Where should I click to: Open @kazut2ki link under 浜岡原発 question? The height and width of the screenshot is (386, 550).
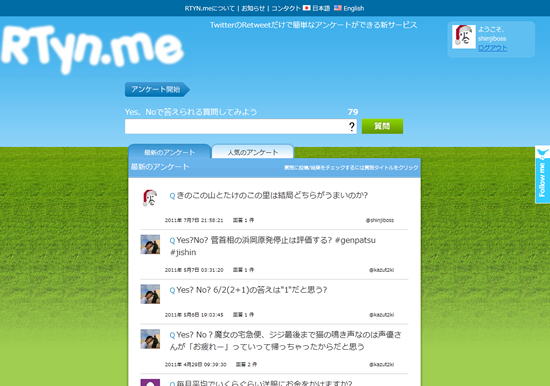[382, 270]
